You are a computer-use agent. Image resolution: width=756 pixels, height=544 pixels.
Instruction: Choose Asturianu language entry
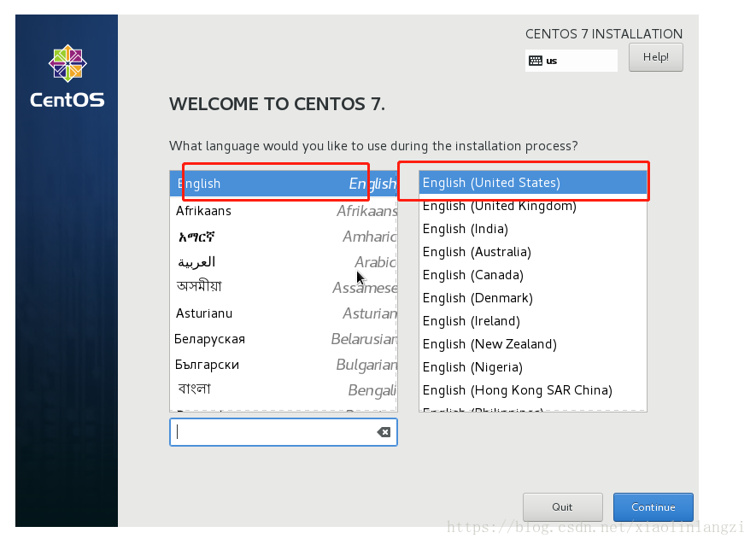[283, 313]
